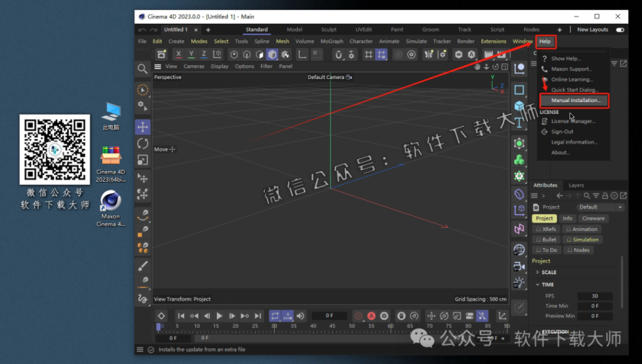Click the Undo arrow icon
642x364 pixels.
point(142,29)
